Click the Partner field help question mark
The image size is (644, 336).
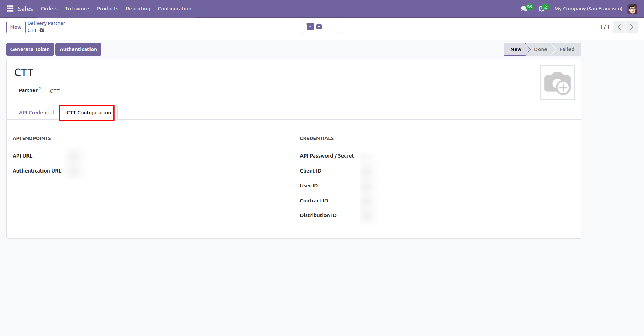tap(40, 89)
